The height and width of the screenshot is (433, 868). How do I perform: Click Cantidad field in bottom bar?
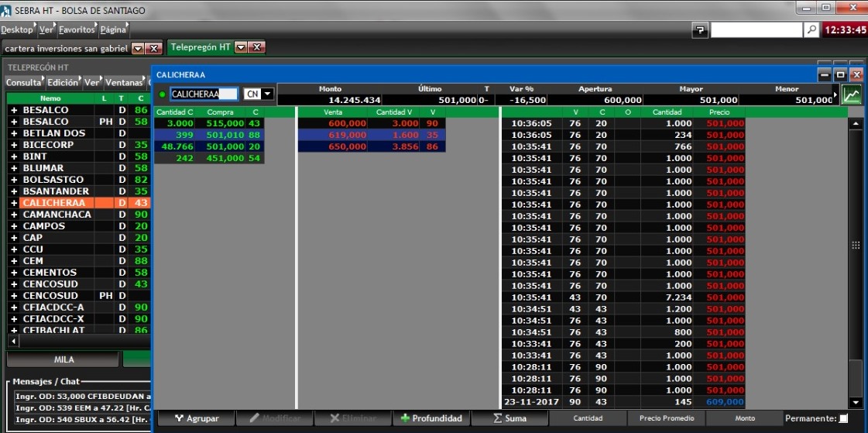(x=588, y=418)
